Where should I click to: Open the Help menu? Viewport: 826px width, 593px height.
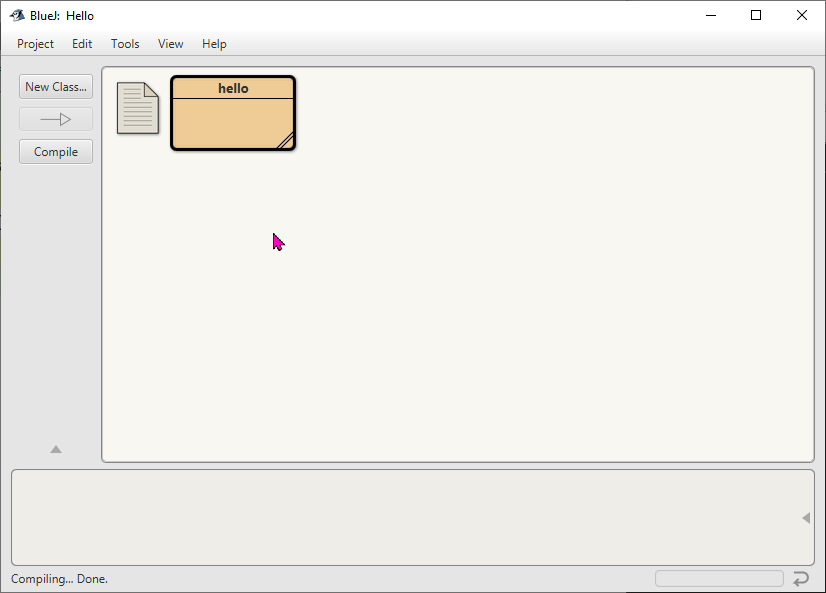pyautogui.click(x=214, y=44)
